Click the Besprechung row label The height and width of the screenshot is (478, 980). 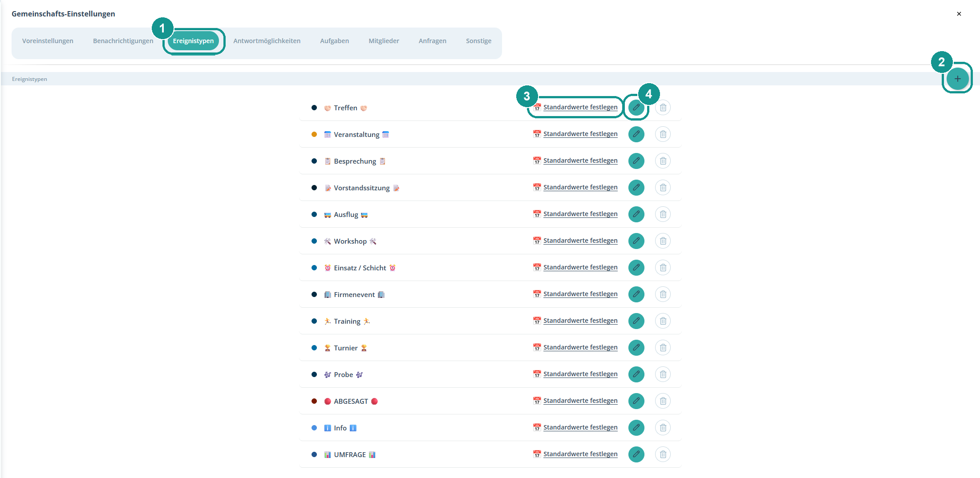click(x=355, y=161)
